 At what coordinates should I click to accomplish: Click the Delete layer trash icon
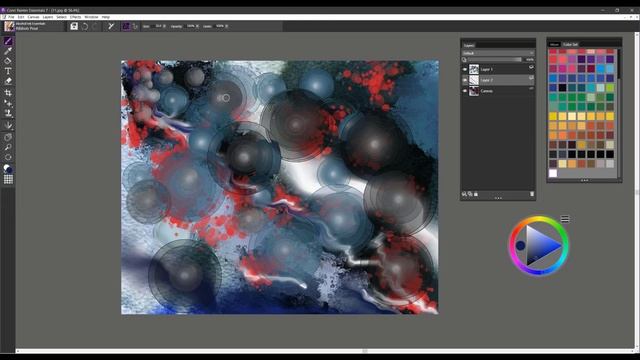click(x=532, y=194)
